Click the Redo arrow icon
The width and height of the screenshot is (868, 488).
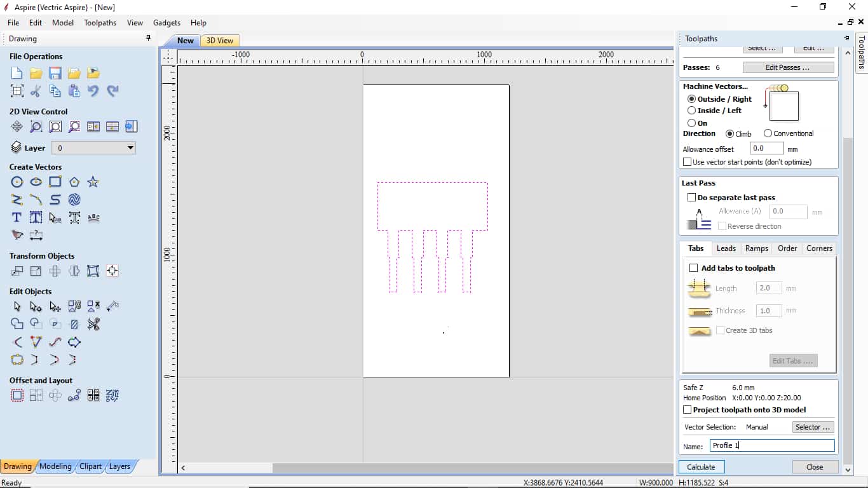(x=112, y=91)
